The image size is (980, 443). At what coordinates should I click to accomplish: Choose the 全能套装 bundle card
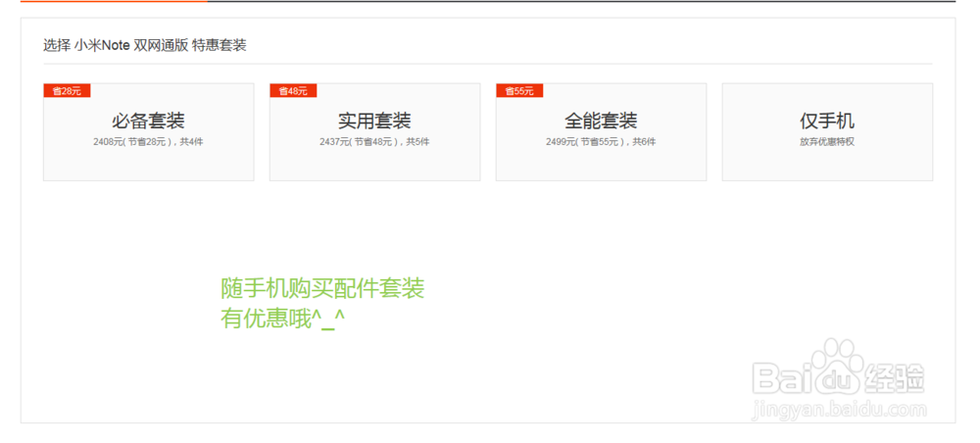point(602,132)
